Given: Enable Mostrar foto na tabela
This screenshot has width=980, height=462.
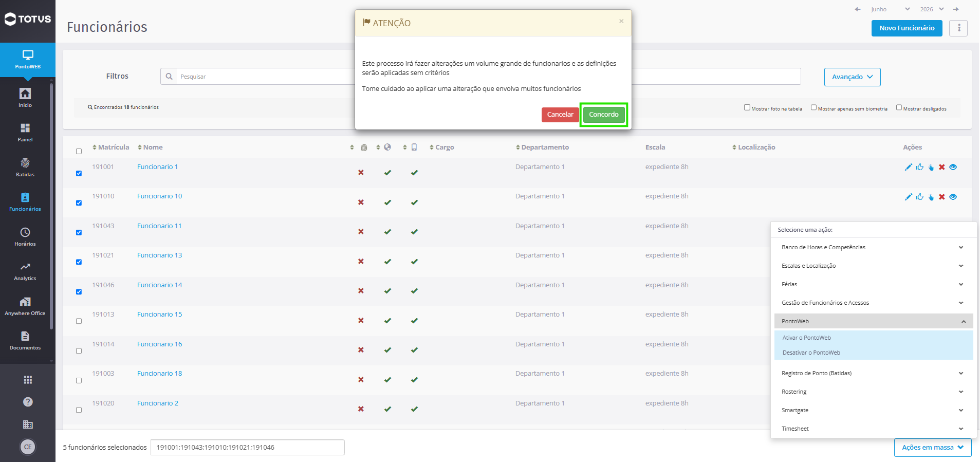Looking at the screenshot, I should (x=747, y=107).
